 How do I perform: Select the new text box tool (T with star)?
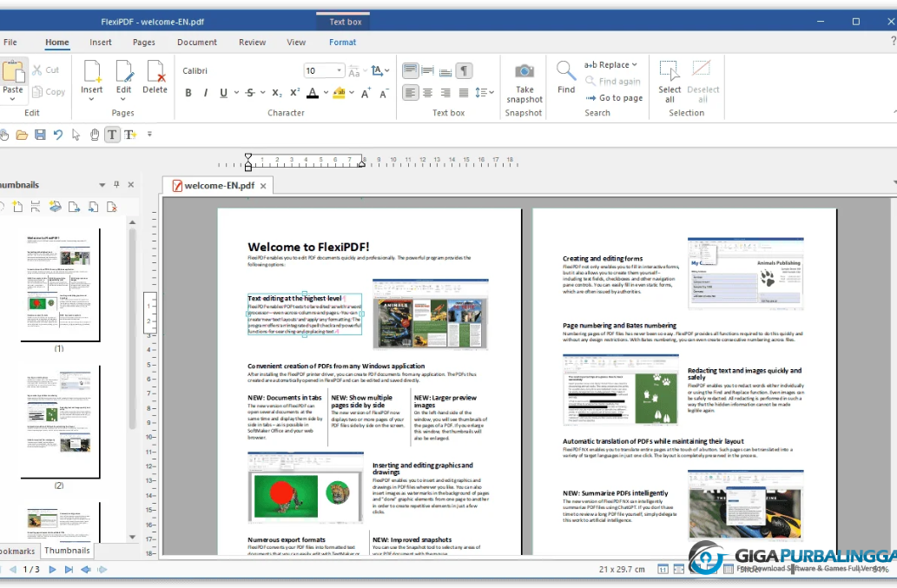coord(130,135)
